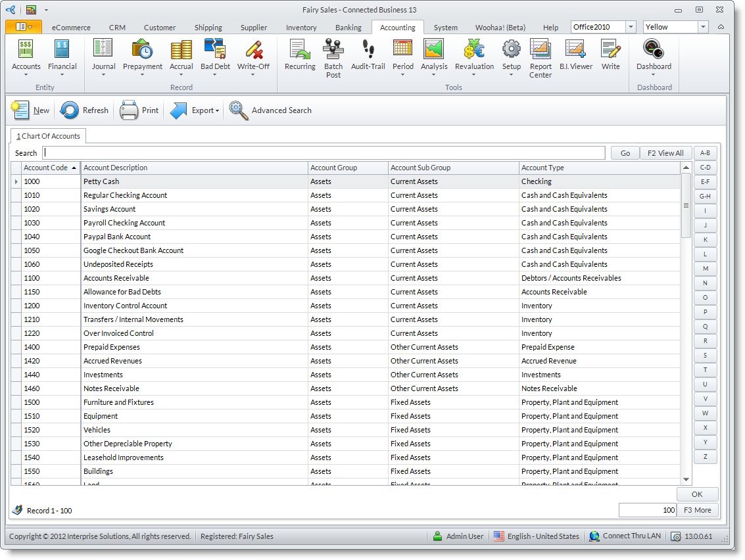This screenshot has width=745, height=560.
Task: Collapse the ribbon with the chevron
Action: (x=721, y=27)
